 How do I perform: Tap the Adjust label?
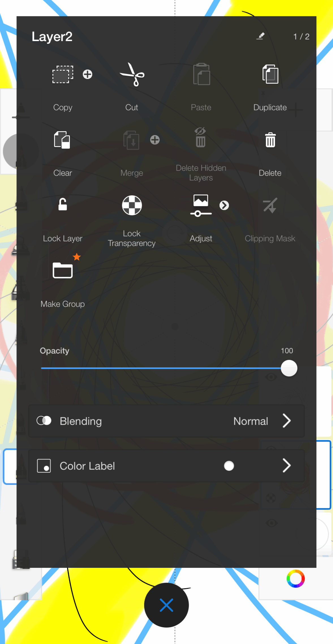(201, 238)
